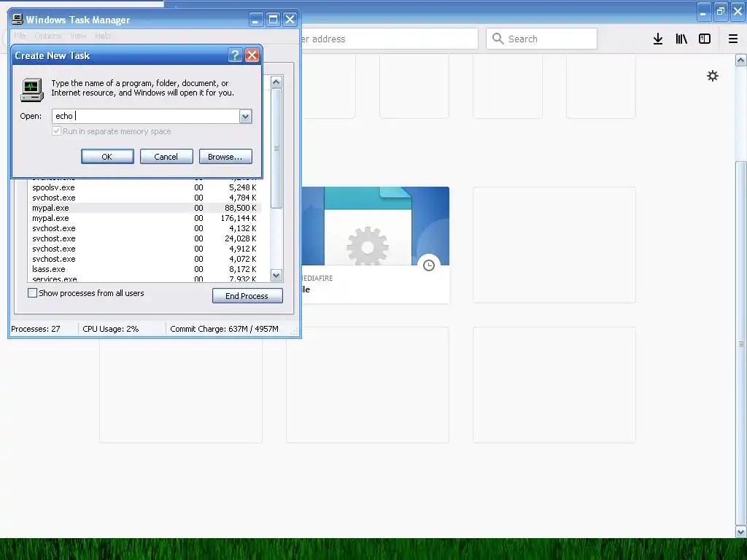Click the Commit Charge status text
Image resolution: width=747 pixels, height=560 pixels.
224,329
